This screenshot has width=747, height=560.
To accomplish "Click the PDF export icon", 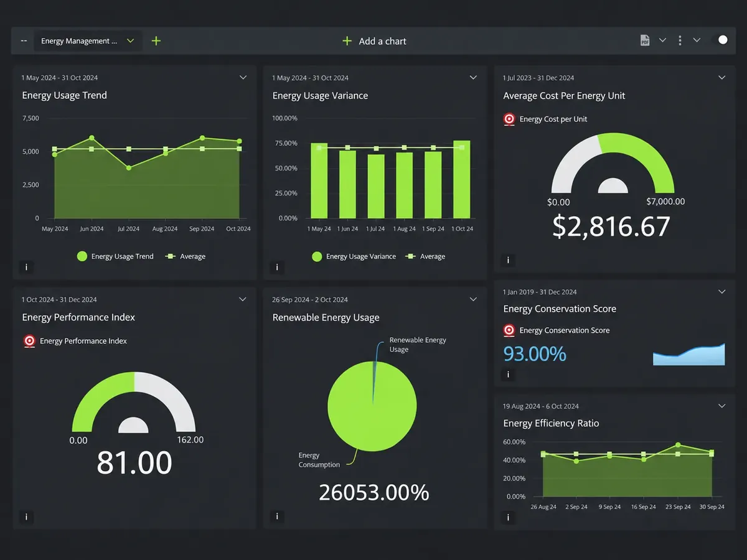I will 645,40.
